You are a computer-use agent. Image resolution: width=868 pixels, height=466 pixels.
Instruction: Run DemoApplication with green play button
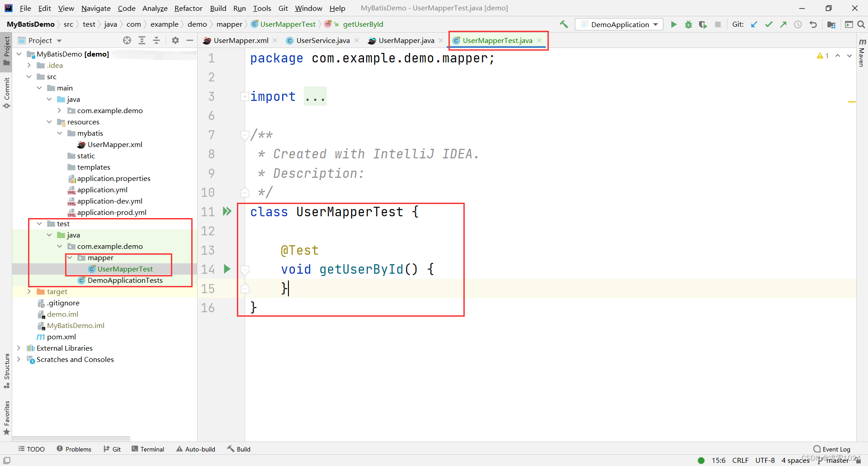tap(674, 24)
